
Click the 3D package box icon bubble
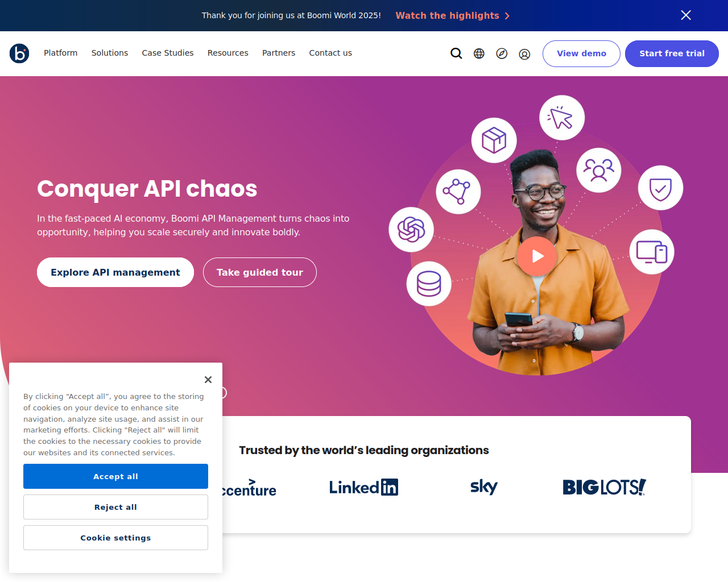click(494, 140)
